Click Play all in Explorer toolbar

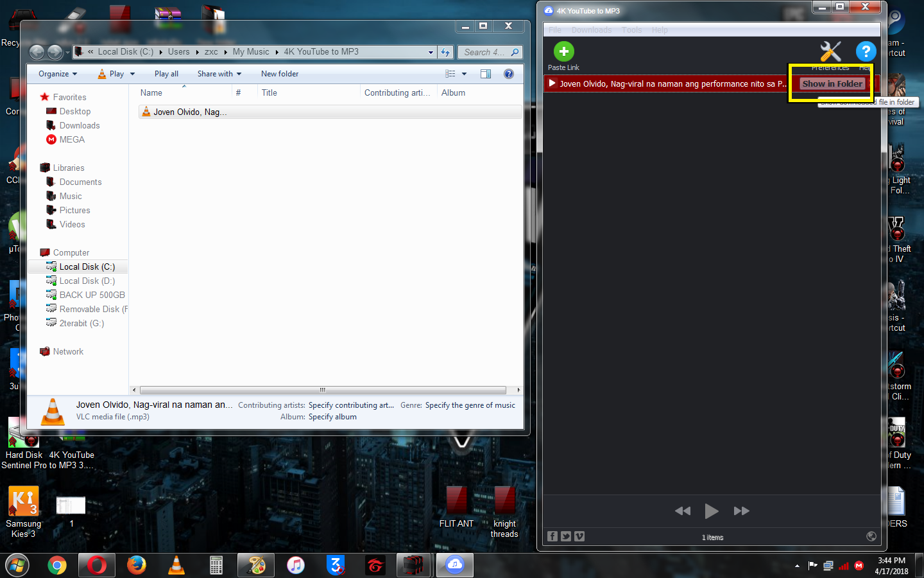pyautogui.click(x=166, y=74)
